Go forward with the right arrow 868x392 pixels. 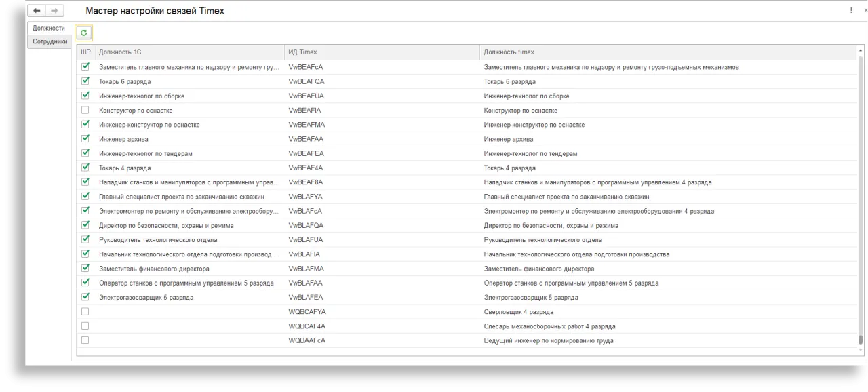click(x=54, y=11)
